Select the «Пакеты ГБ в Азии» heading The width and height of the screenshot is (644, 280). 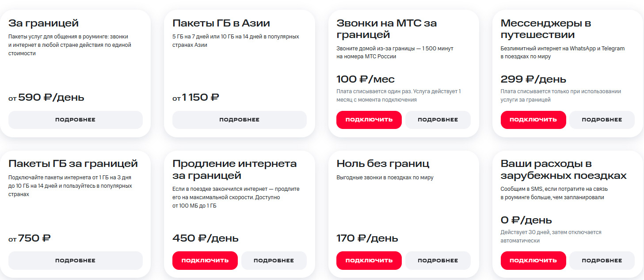coord(221,23)
